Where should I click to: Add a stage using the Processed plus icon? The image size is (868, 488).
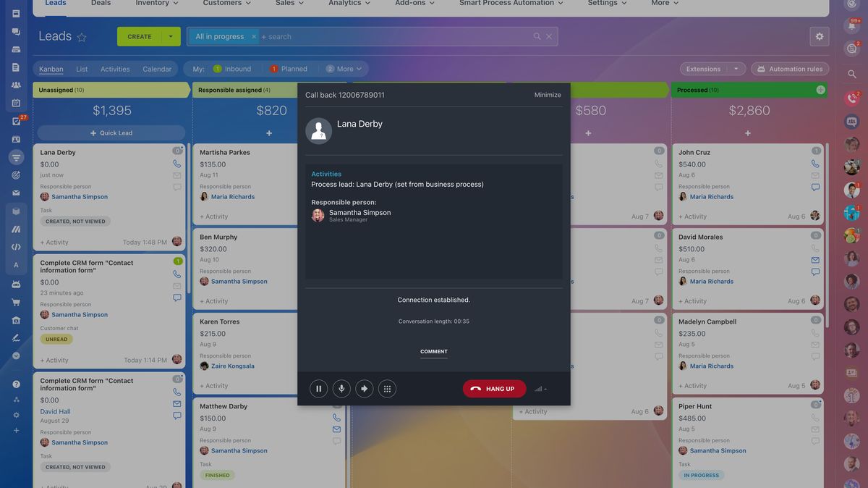(x=820, y=90)
